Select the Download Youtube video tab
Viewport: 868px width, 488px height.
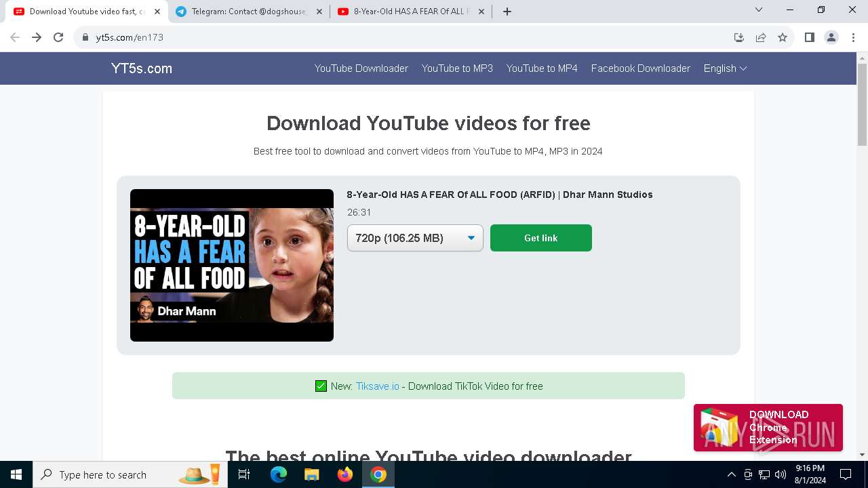[86, 12]
